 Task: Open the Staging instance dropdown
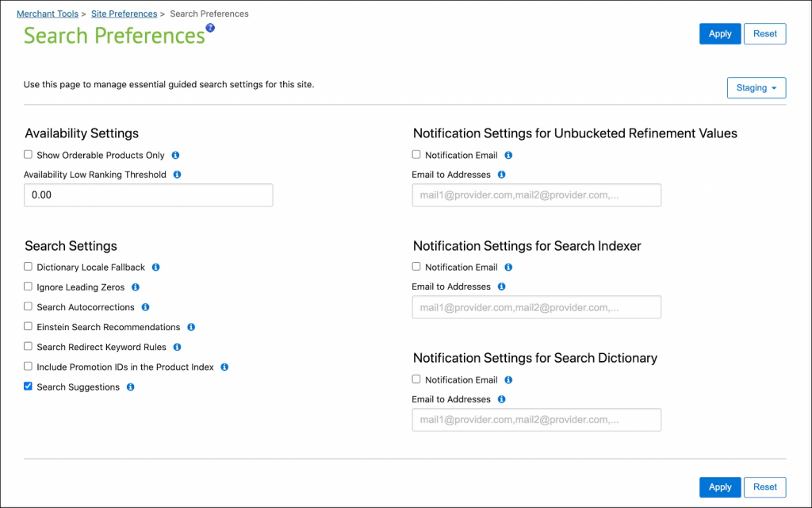(x=756, y=87)
